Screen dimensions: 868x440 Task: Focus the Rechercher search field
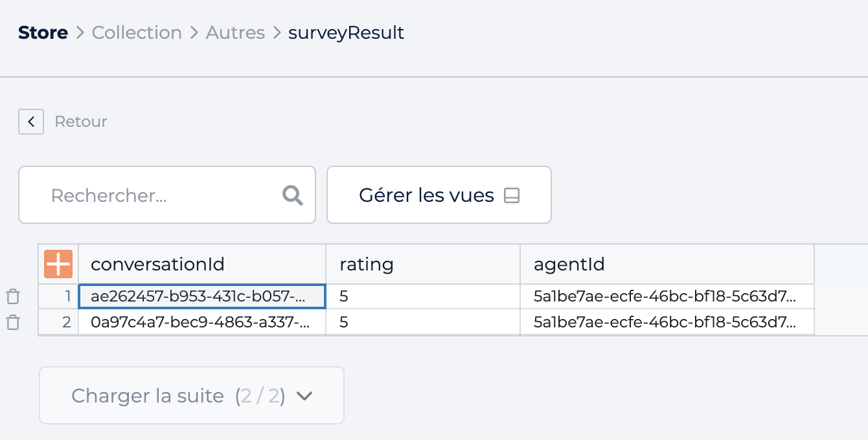tap(167, 195)
